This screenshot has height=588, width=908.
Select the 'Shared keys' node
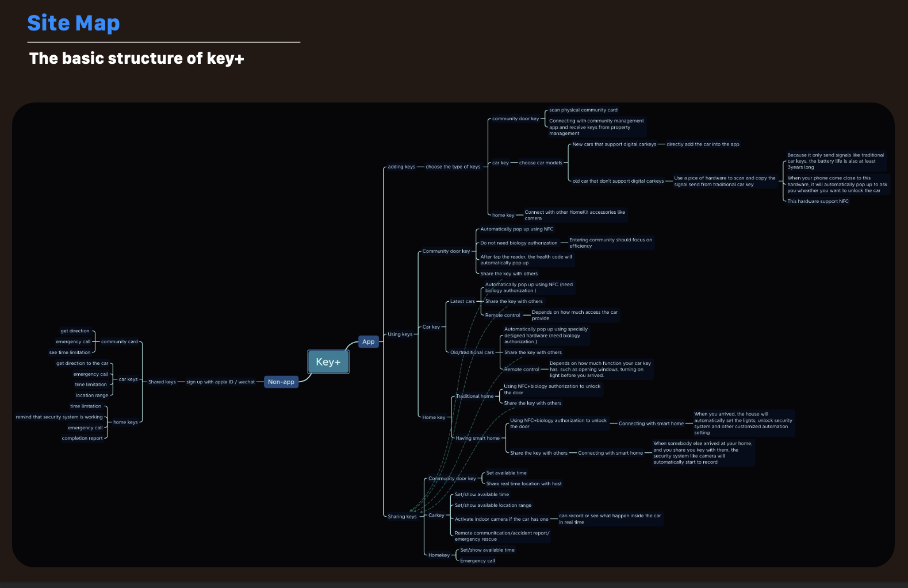[x=162, y=382]
